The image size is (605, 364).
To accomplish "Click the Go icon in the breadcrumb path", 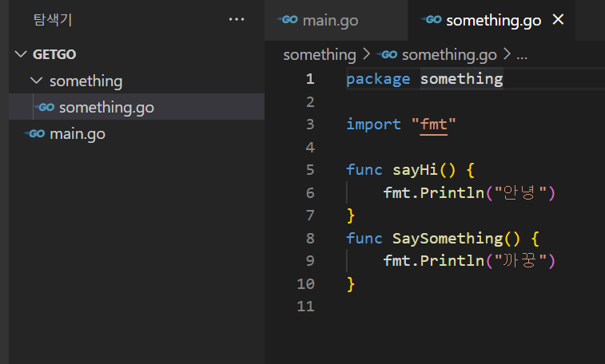I will coord(387,55).
